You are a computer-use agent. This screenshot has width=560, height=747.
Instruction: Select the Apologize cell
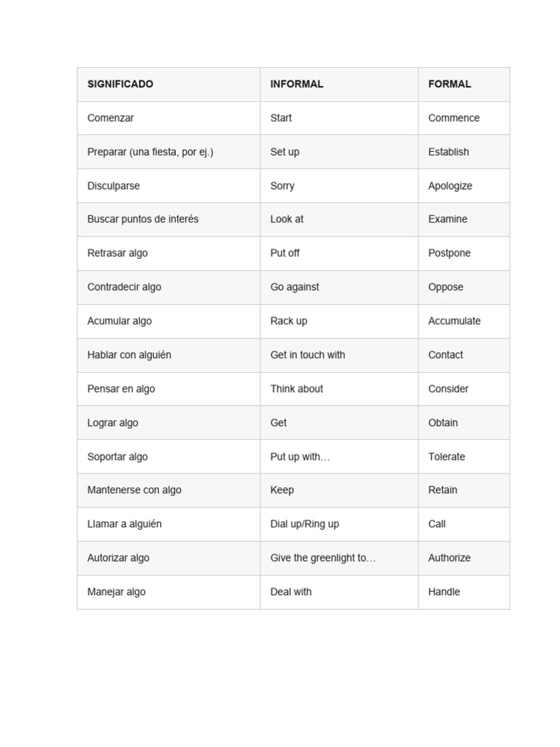464,186
